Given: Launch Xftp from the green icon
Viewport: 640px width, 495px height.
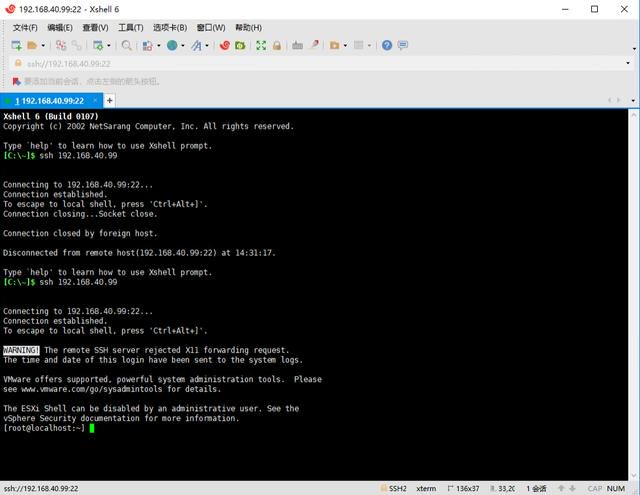Looking at the screenshot, I should click(x=240, y=45).
